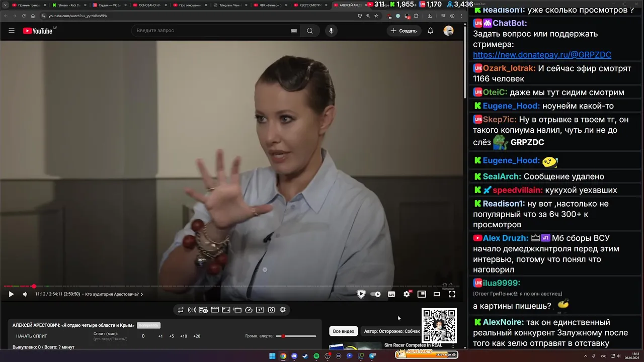Click the НАЧАТЬ СПЛИТ button
This screenshot has width=644, height=362.
[32, 336]
